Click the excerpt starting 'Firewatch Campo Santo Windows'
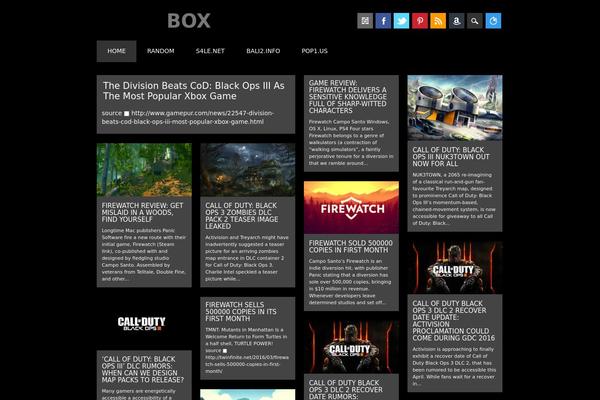This screenshot has height=400, width=600. [x=351, y=142]
